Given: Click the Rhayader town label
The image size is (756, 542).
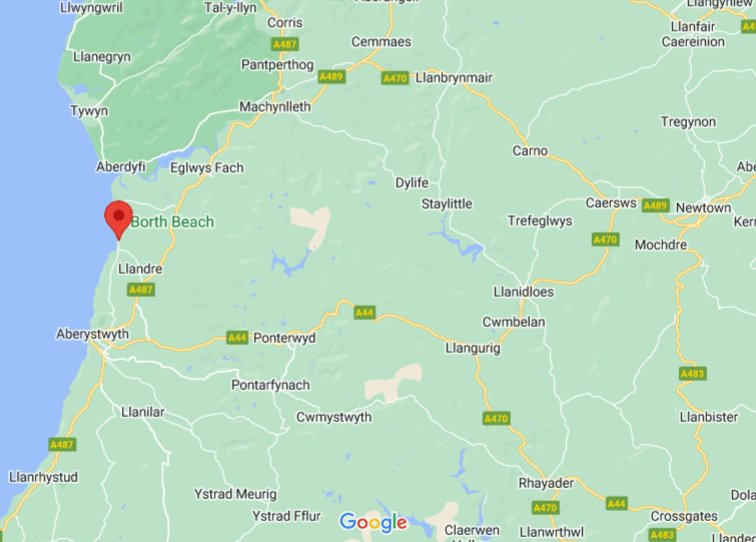Looking at the screenshot, I should (x=546, y=483).
